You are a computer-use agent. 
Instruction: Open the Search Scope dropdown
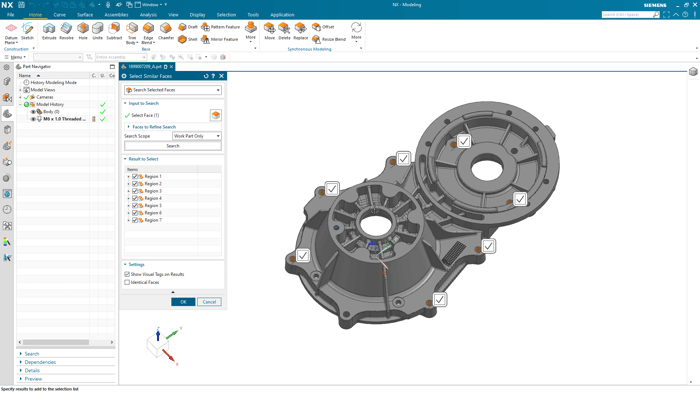click(x=197, y=136)
